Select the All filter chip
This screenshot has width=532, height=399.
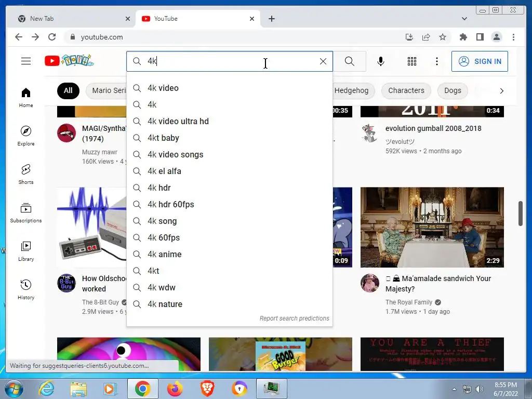tap(68, 90)
